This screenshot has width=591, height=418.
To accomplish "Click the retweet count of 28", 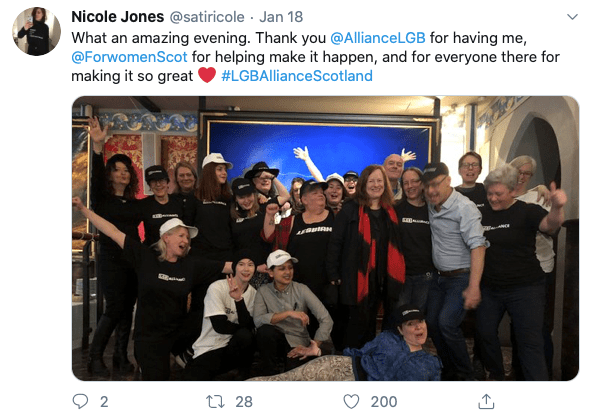I will click(x=244, y=402).
